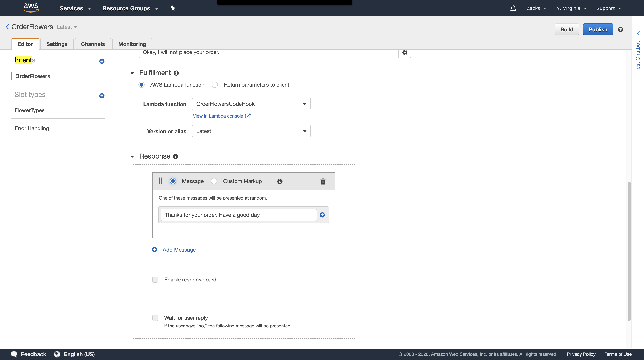Switch to the Monitoring tab
This screenshot has height=360, width=644.
point(132,44)
